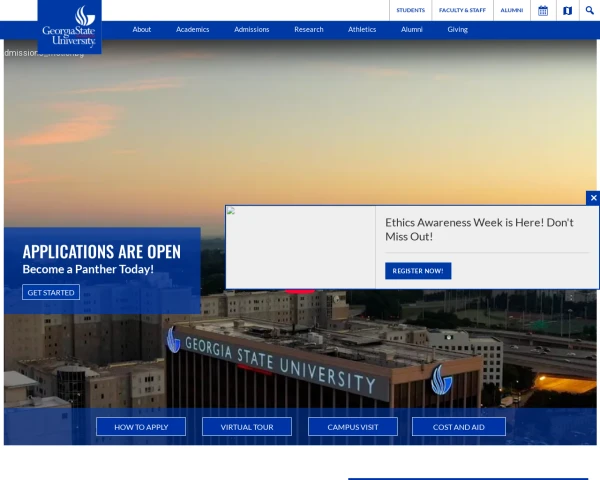Open the Virtual Tour button
Image resolution: width=600 pixels, height=480 pixels.
pyautogui.click(x=247, y=427)
